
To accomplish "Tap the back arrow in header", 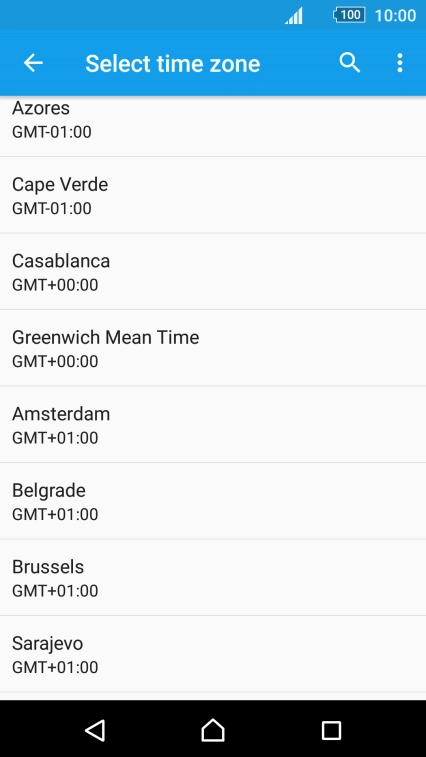I will [33, 63].
